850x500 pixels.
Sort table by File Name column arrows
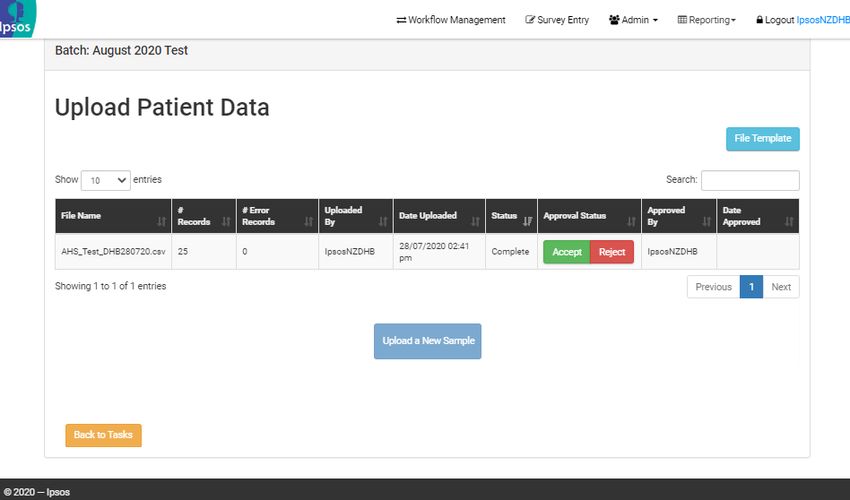pos(161,221)
